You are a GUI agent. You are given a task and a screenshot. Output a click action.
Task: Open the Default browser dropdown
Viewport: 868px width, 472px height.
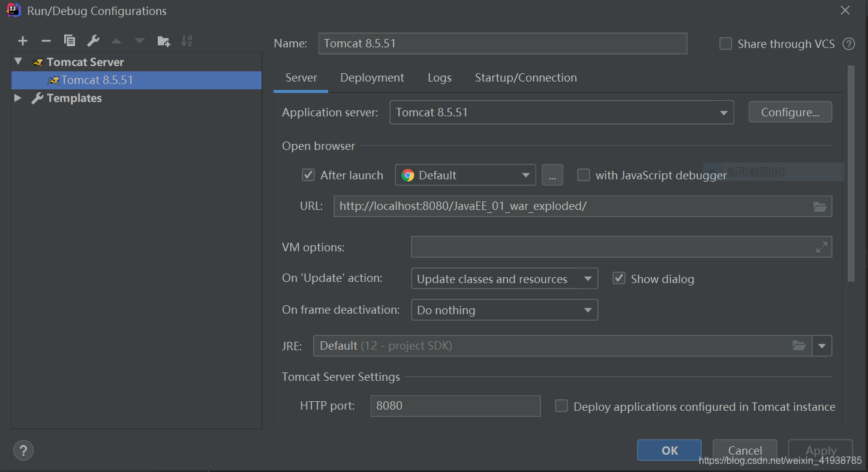click(x=465, y=175)
